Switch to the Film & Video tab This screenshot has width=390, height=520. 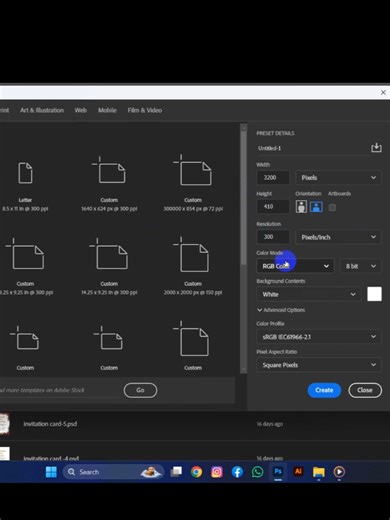coord(145,110)
